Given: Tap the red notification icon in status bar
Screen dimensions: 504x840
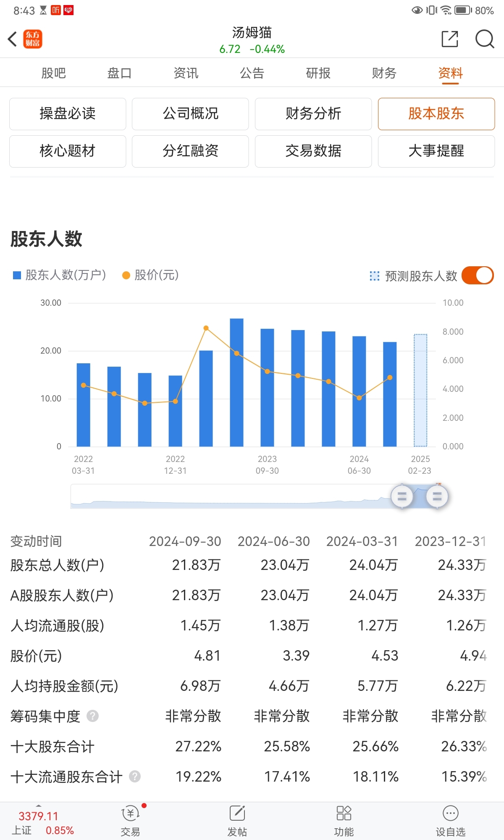Looking at the screenshot, I should (68, 10).
